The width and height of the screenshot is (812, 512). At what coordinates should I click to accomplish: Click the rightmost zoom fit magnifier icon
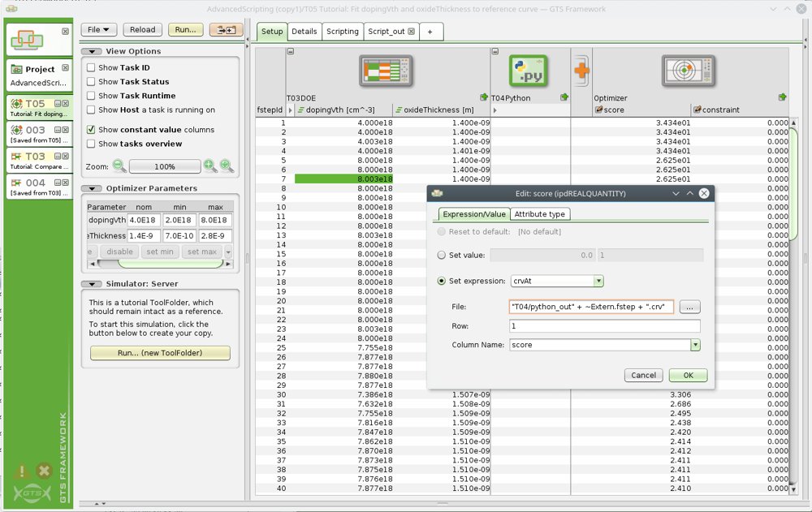click(x=227, y=166)
